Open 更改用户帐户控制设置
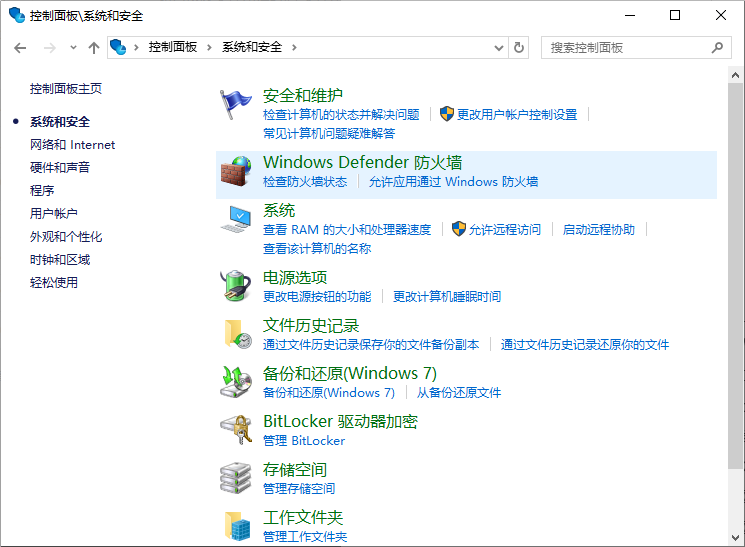 click(x=517, y=115)
